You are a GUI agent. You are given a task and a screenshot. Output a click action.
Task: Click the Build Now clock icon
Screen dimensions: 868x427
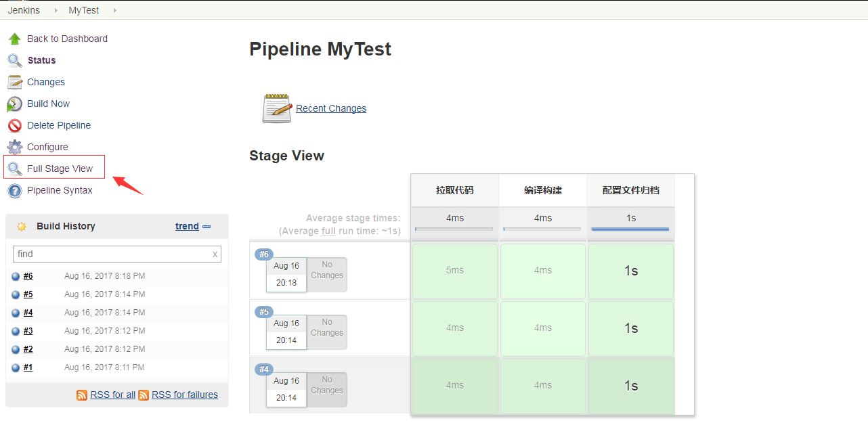coord(15,104)
